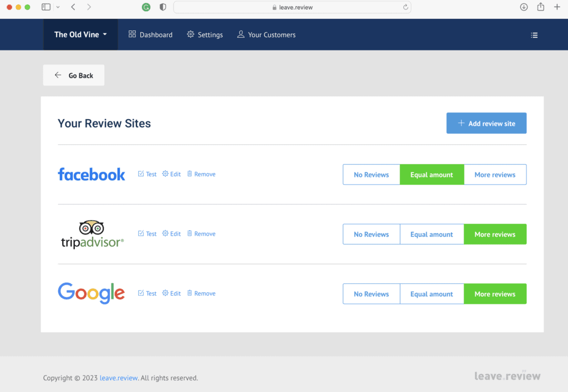Click the Safari share icon
This screenshot has width=568, height=392.
[x=540, y=7]
